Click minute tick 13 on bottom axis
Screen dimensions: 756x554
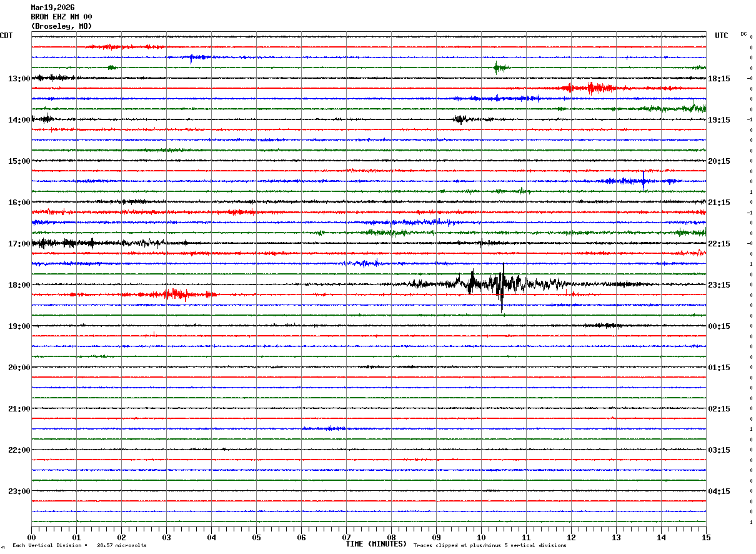tap(616, 537)
